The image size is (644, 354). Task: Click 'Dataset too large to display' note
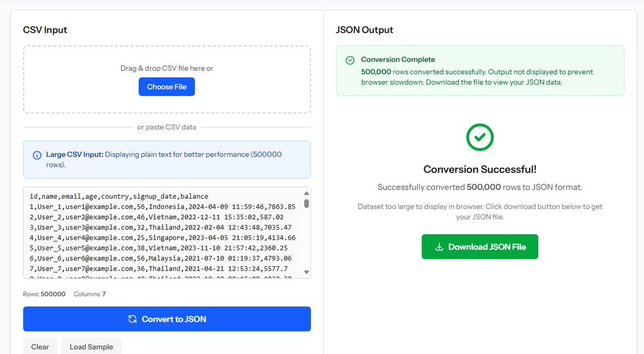480,212
